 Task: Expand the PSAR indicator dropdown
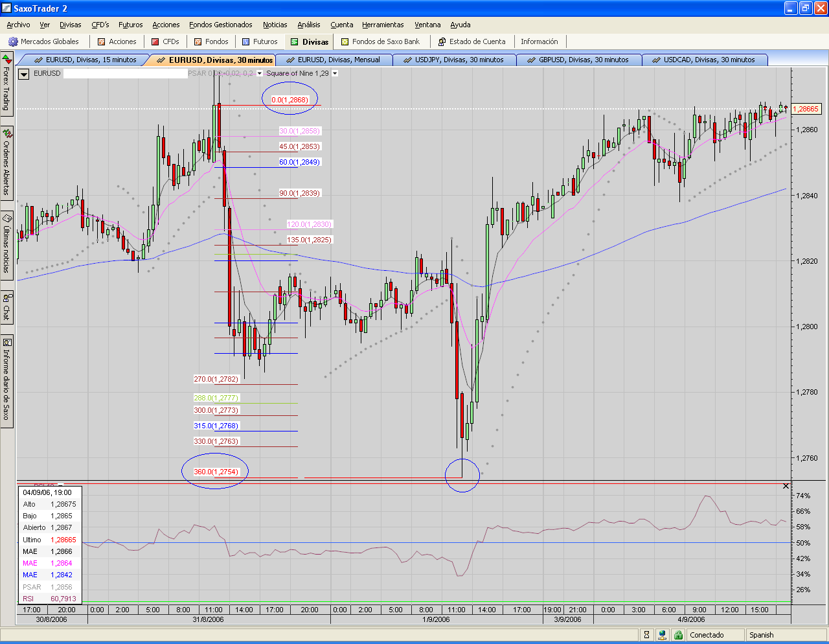coord(260,73)
